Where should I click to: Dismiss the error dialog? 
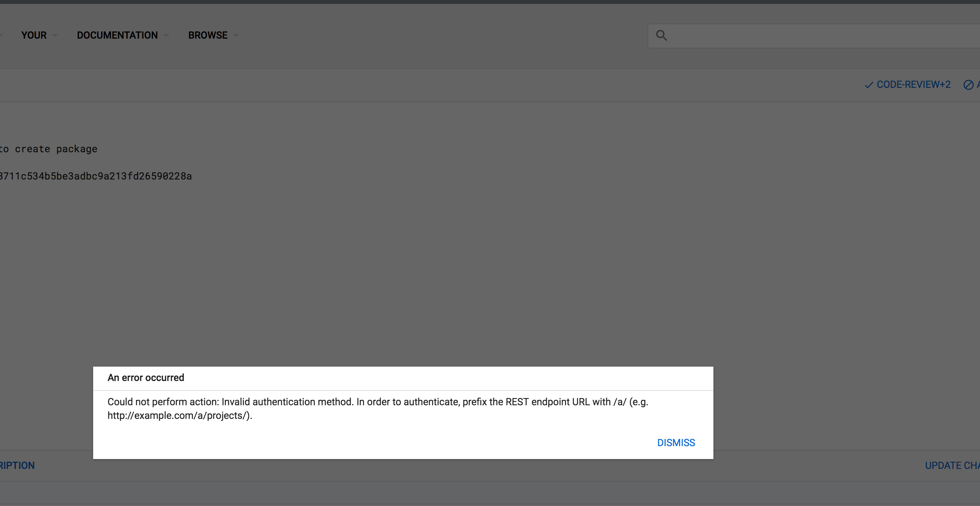[x=676, y=442]
